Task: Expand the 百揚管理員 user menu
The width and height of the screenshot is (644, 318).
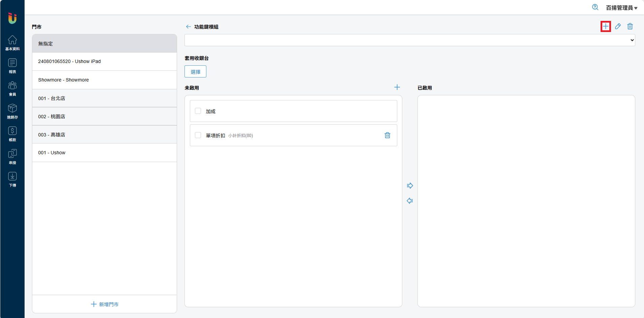Action: point(621,8)
